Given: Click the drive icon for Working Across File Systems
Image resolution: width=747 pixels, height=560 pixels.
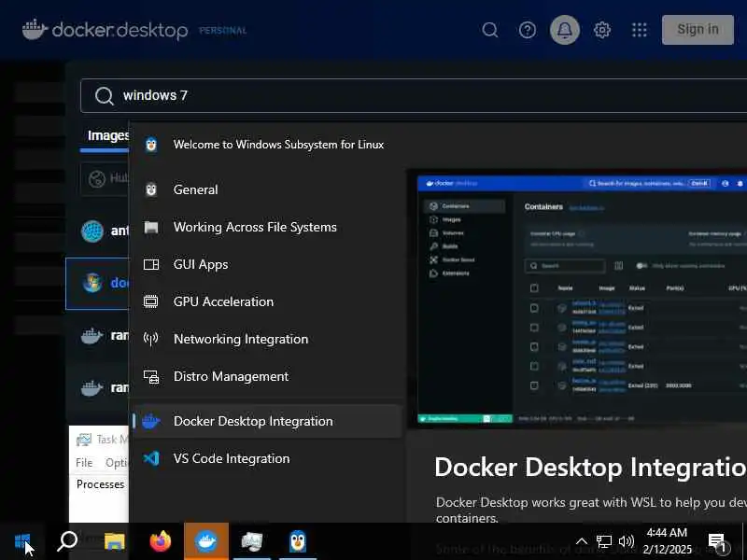Looking at the screenshot, I should [151, 227].
